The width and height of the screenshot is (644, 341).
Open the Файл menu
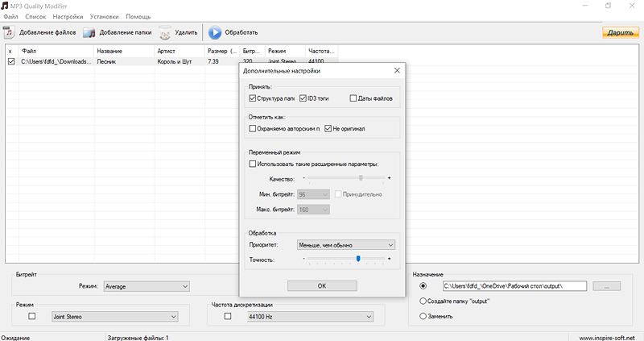(10, 16)
